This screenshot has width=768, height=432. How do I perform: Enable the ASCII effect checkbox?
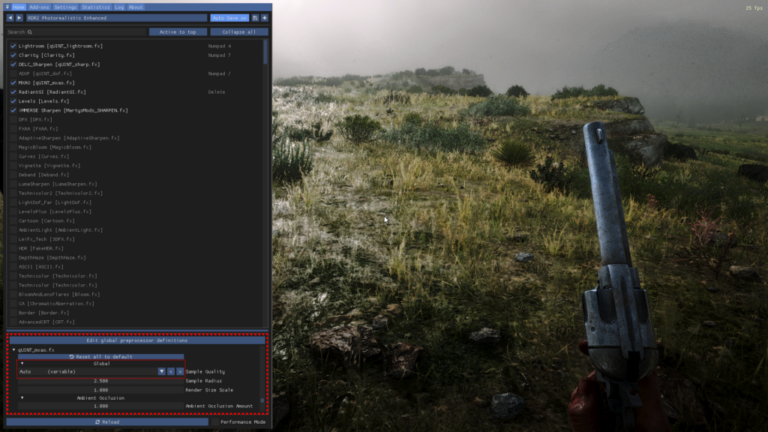[x=14, y=267]
